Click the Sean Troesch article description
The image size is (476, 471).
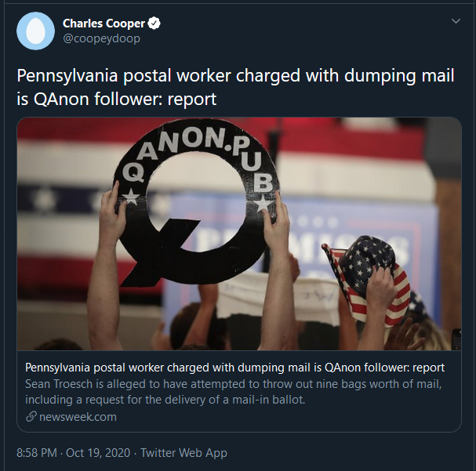235,384
